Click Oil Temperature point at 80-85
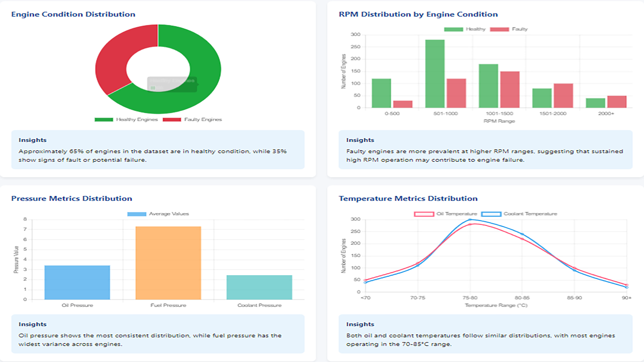Viewport: 644px width, 362px height. tap(522, 239)
